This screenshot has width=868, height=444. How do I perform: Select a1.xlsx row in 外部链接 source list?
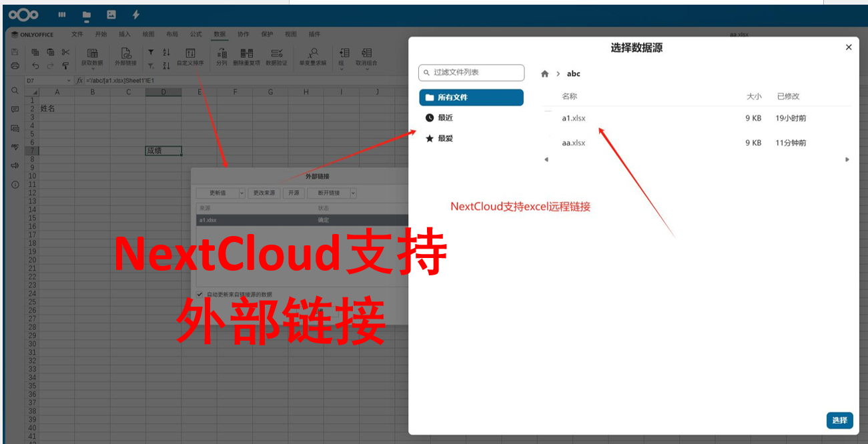click(302, 219)
